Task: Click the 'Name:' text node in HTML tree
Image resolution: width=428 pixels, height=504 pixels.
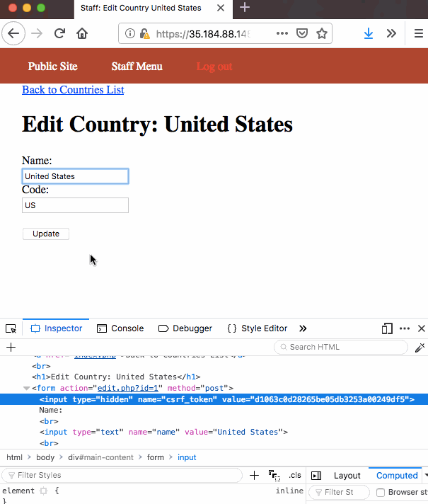Action: pos(51,410)
